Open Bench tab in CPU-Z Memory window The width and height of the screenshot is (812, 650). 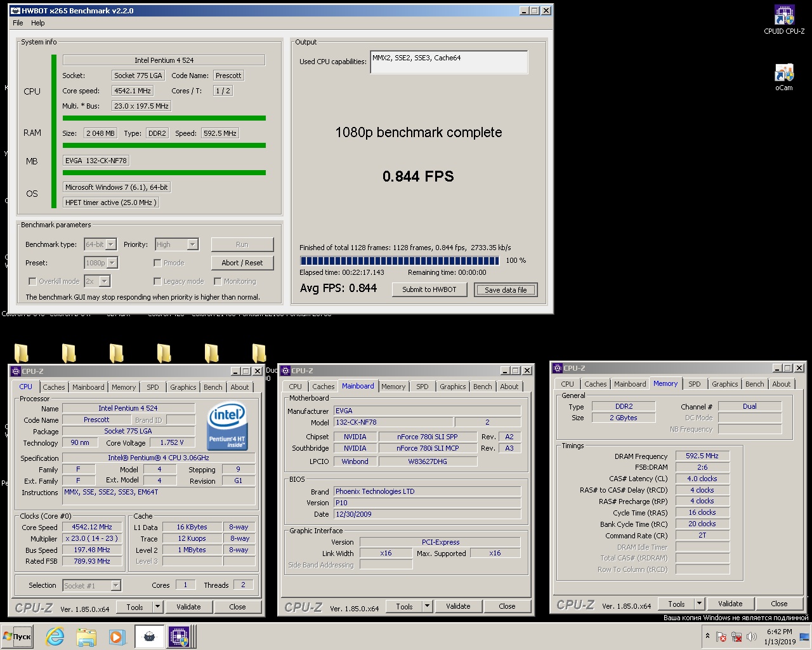[x=755, y=384]
